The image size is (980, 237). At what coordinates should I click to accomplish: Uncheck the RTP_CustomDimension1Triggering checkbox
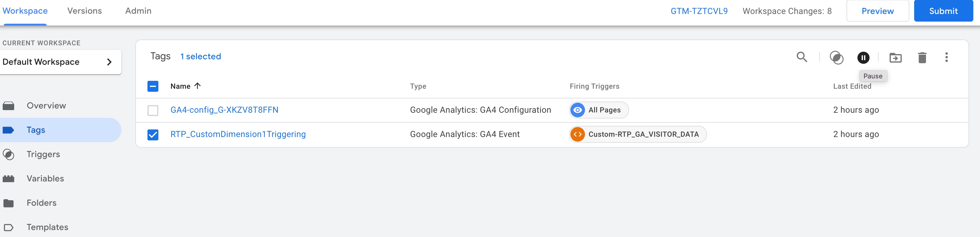[153, 135]
